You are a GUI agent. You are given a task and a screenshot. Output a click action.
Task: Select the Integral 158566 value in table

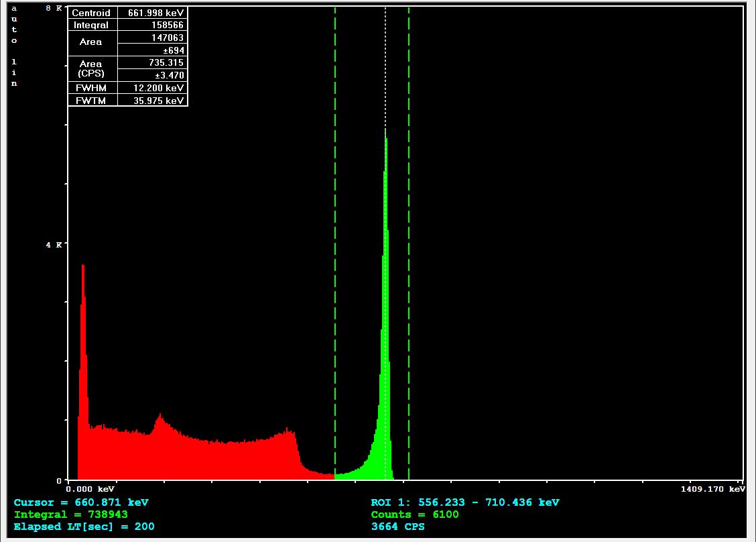(152, 25)
